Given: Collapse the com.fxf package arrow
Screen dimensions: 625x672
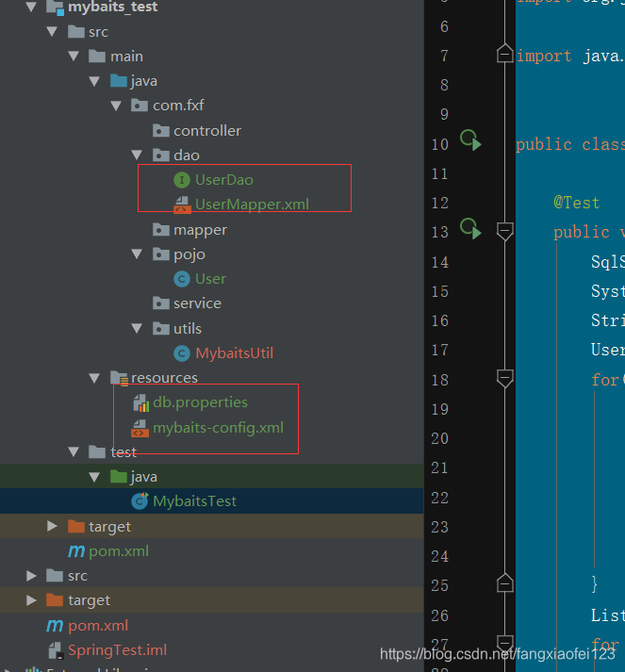Looking at the screenshot, I should point(116,106).
